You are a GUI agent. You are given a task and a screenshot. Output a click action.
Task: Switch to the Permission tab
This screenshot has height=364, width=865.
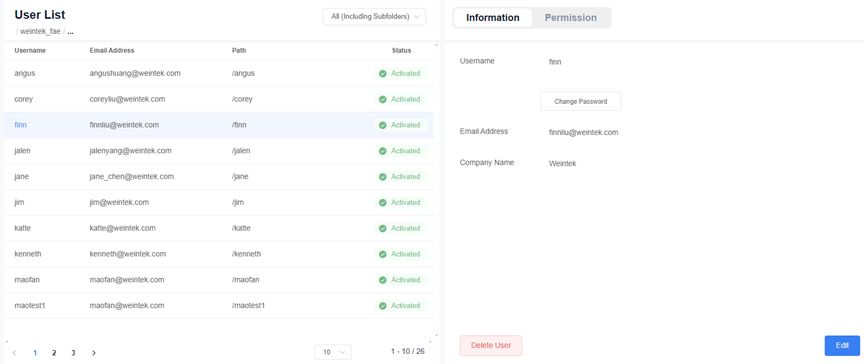[571, 18]
